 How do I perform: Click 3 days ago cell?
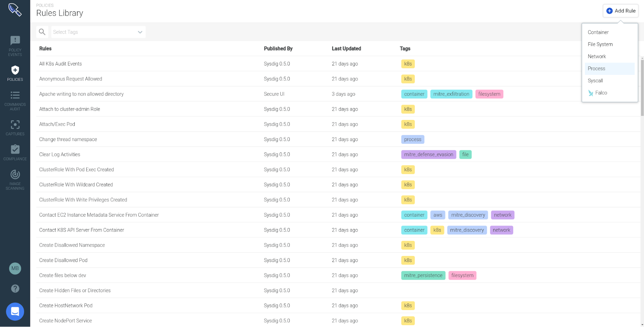(343, 94)
